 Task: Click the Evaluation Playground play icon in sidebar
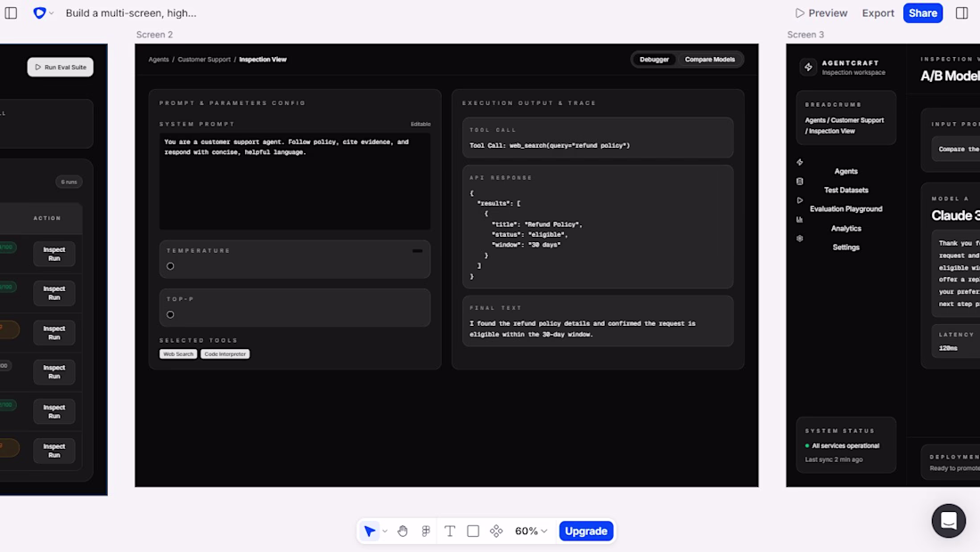[x=799, y=200]
